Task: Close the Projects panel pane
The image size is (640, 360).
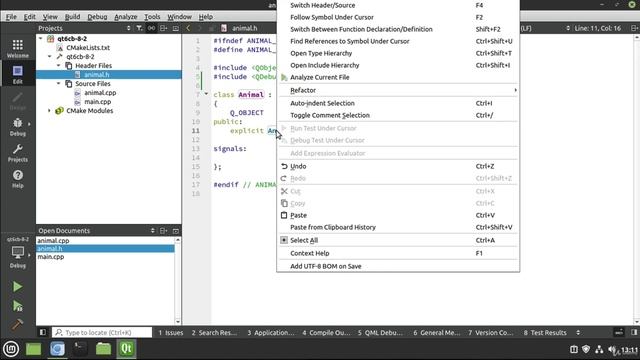Action: pos(176,28)
